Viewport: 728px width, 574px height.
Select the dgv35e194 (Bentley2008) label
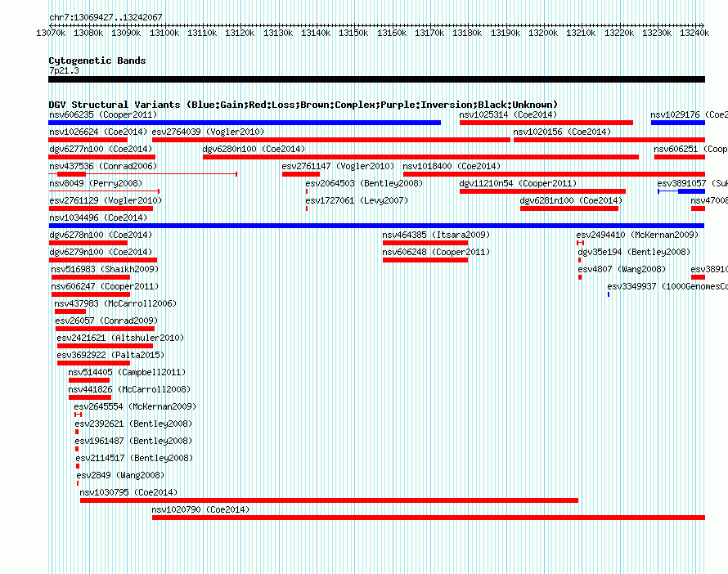634,252
